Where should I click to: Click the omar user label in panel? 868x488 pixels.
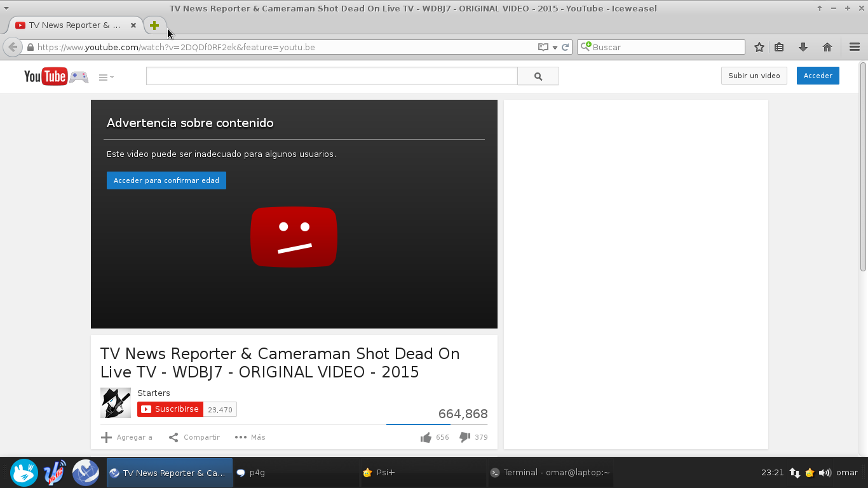847,473
